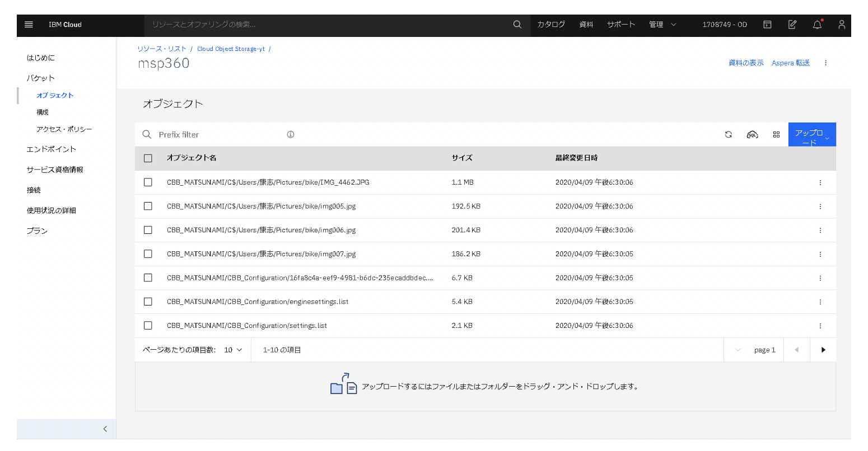Select オブジェクト in sidebar

[55, 95]
